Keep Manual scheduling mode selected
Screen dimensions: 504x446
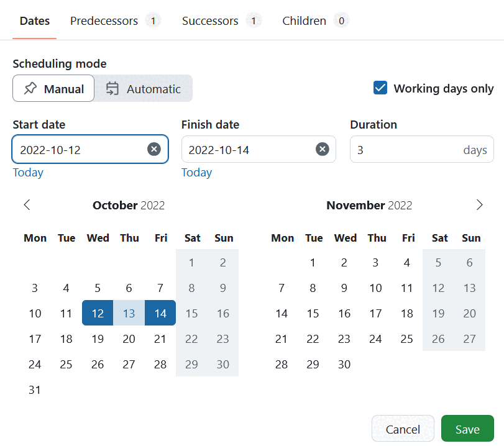pos(53,88)
